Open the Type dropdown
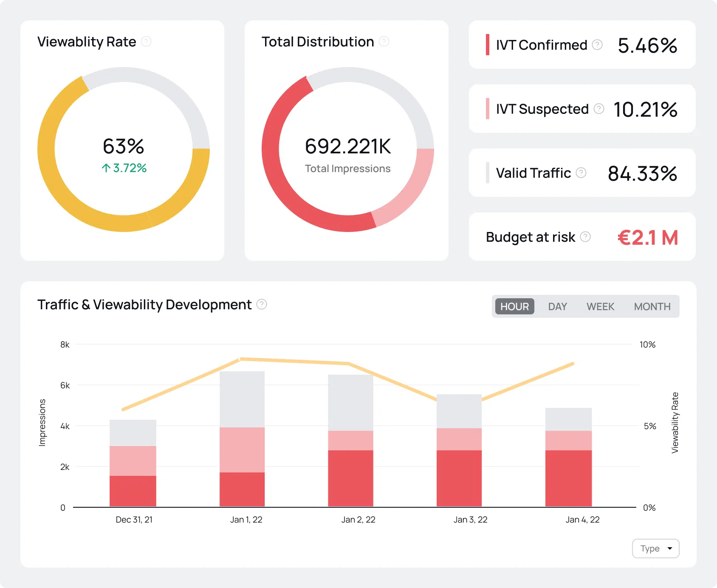This screenshot has height=588, width=717. (656, 548)
